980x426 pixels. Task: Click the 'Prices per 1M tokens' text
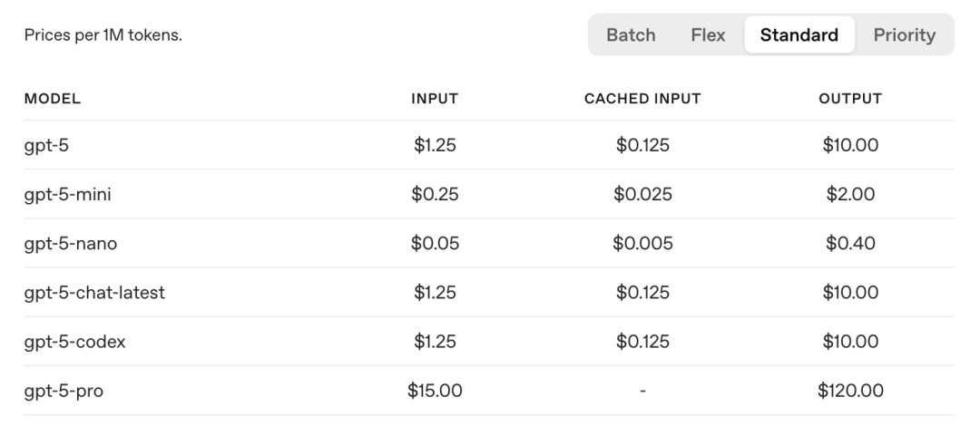click(x=102, y=36)
